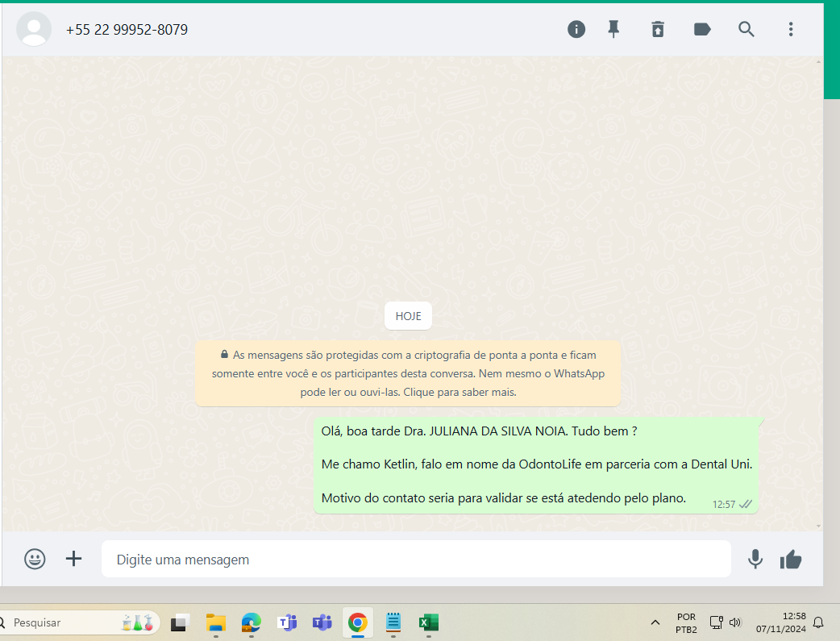The image size is (840, 641).
Task: Send thumbs-up with the like icon
Action: (791, 560)
